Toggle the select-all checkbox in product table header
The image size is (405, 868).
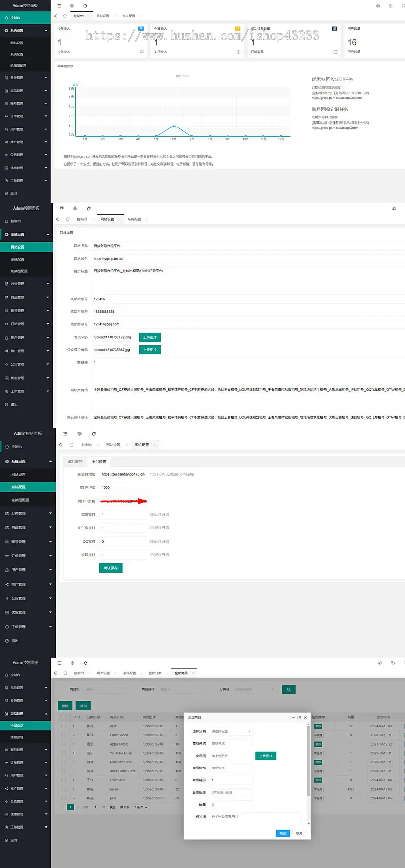click(x=63, y=717)
